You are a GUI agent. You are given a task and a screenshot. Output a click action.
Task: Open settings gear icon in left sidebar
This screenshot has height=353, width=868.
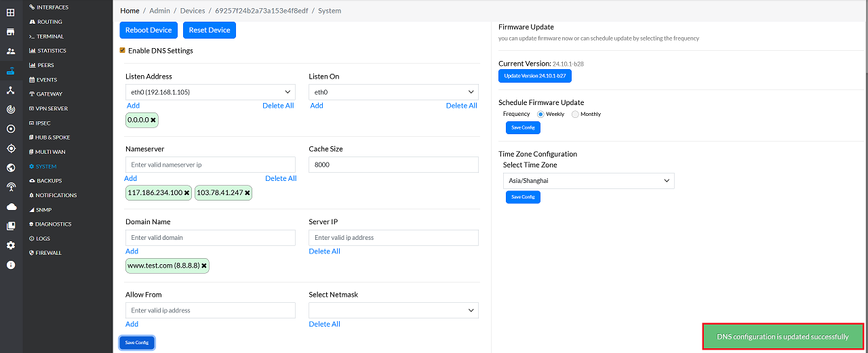pos(10,245)
